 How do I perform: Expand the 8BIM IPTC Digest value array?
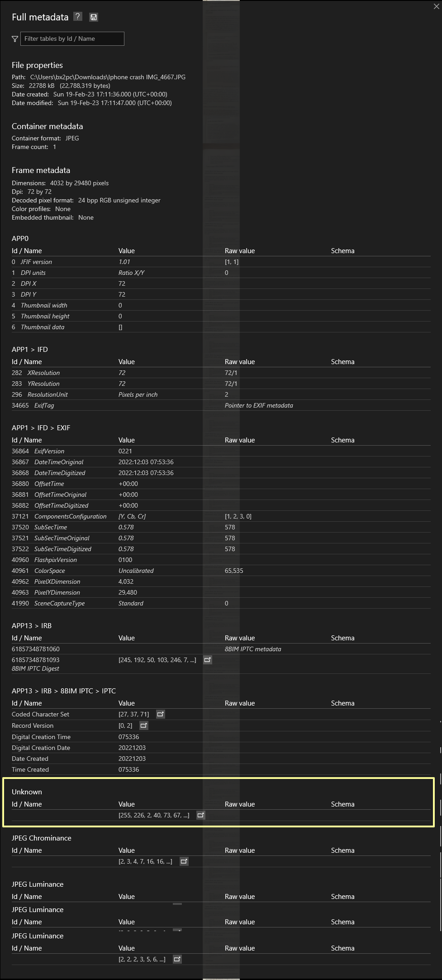[x=207, y=660]
